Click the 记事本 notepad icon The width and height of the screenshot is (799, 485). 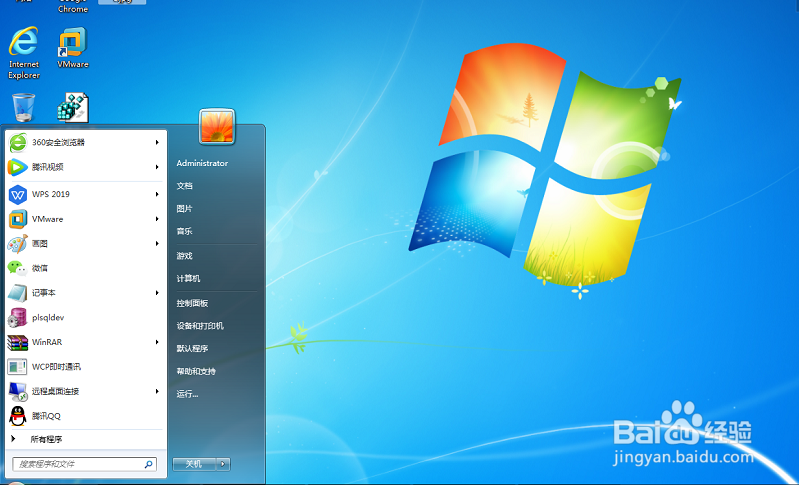coord(18,293)
